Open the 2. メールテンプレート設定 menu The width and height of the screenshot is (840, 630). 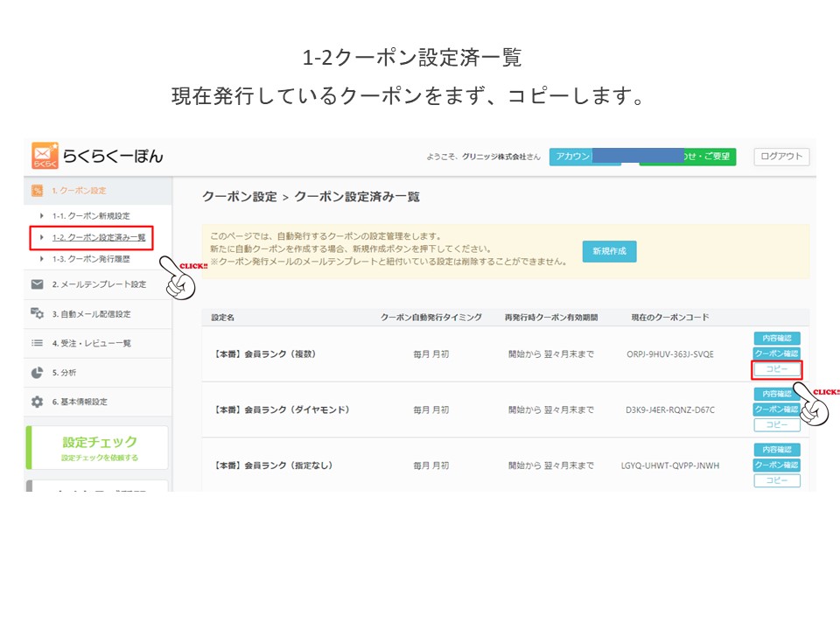[98, 284]
